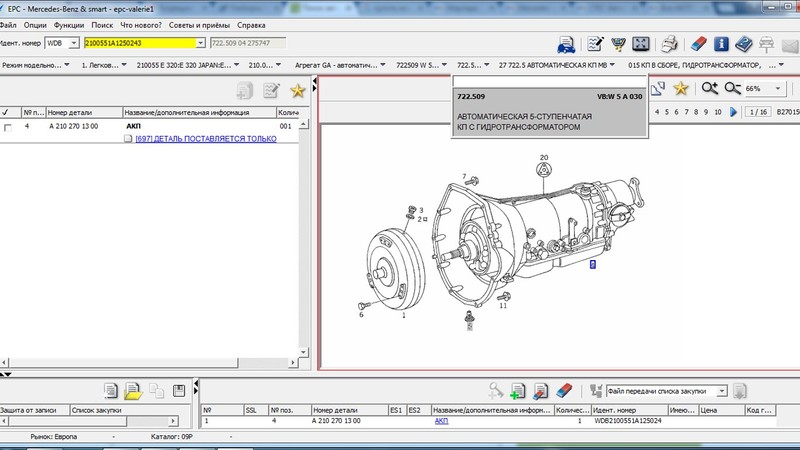The width and height of the screenshot is (800, 450).
Task: Click the shopping cart icon in toolbar
Action: point(618,44)
